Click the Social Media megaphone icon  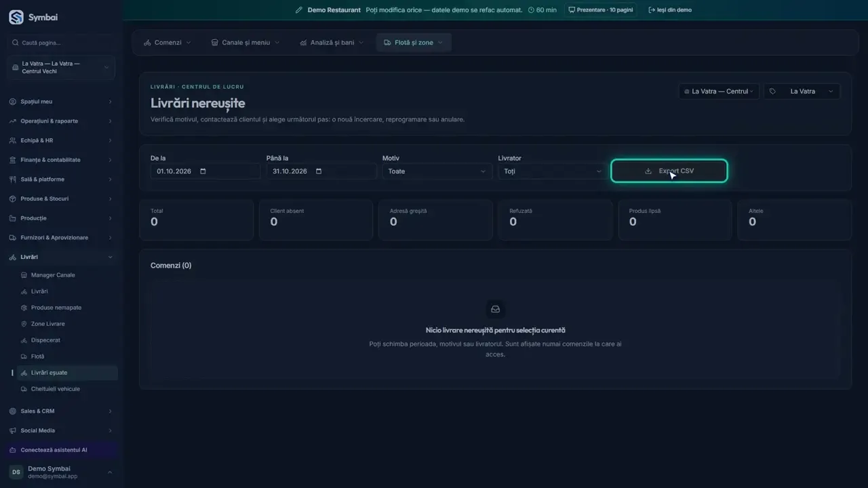13,430
